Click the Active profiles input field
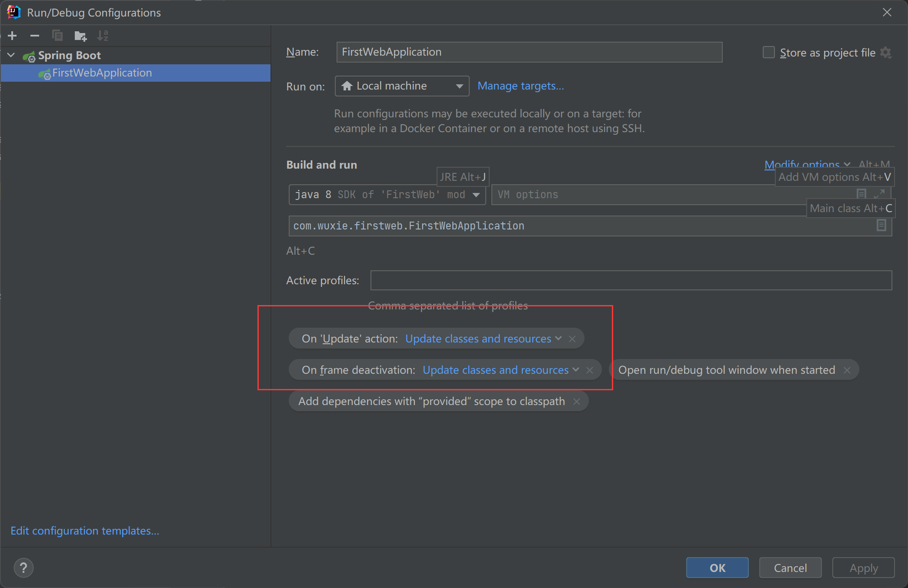 click(631, 280)
